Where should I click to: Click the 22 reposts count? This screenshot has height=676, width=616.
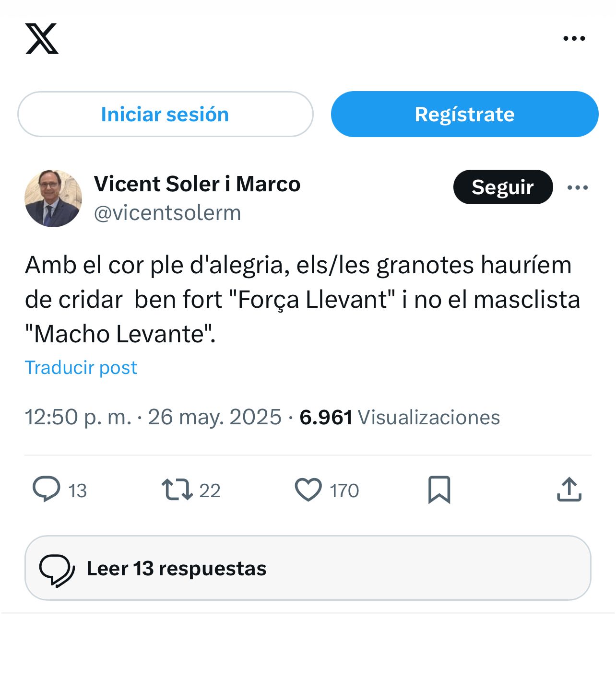[x=210, y=490]
